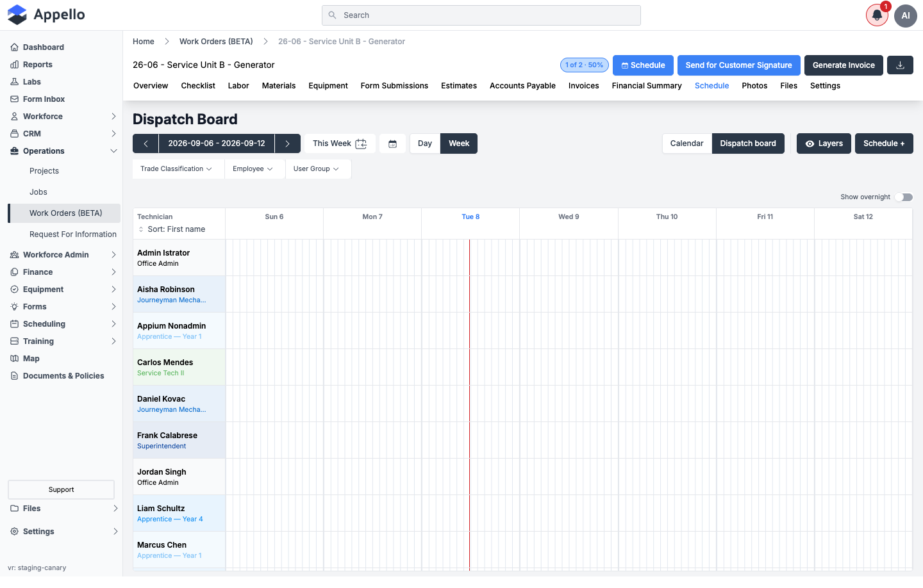Open Dashboard in the sidebar
923x588 pixels.
coord(44,47)
